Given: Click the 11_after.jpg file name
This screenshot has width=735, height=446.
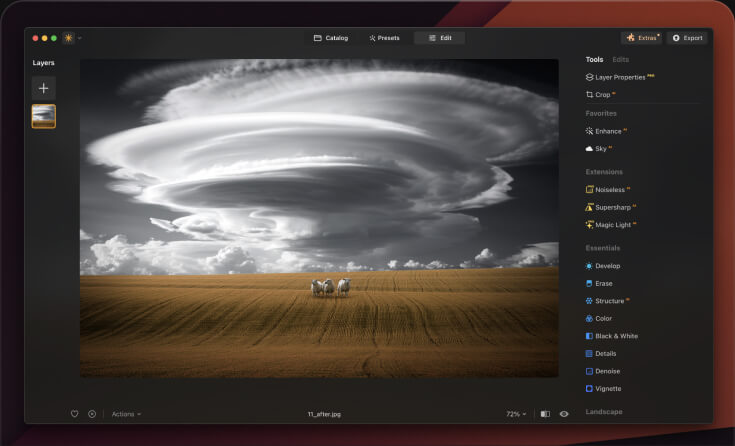Looking at the screenshot, I should 324,414.
